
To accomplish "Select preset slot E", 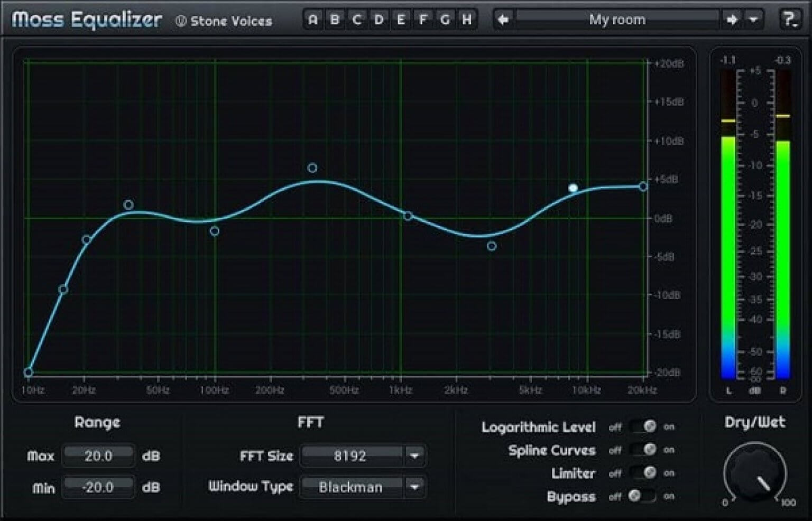I will 401,19.
